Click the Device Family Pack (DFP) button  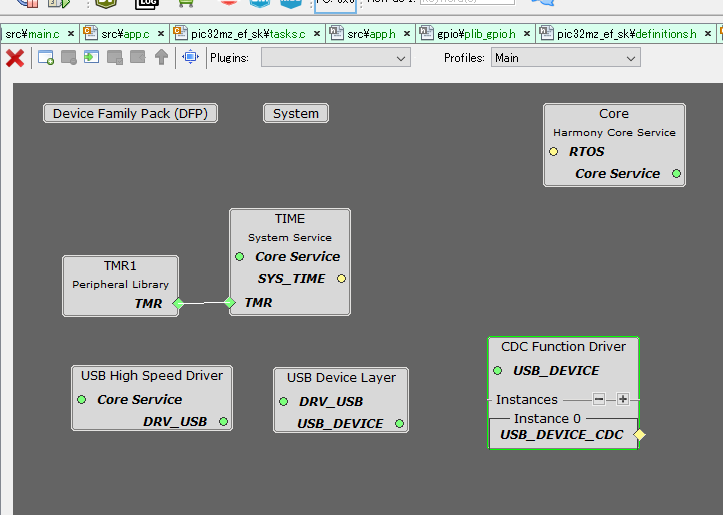click(x=130, y=114)
